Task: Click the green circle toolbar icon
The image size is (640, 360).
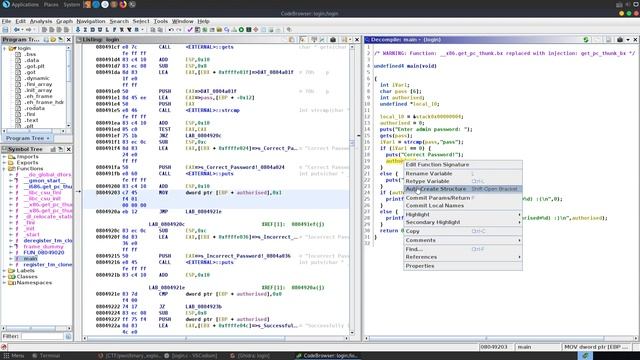Action: [241, 30]
